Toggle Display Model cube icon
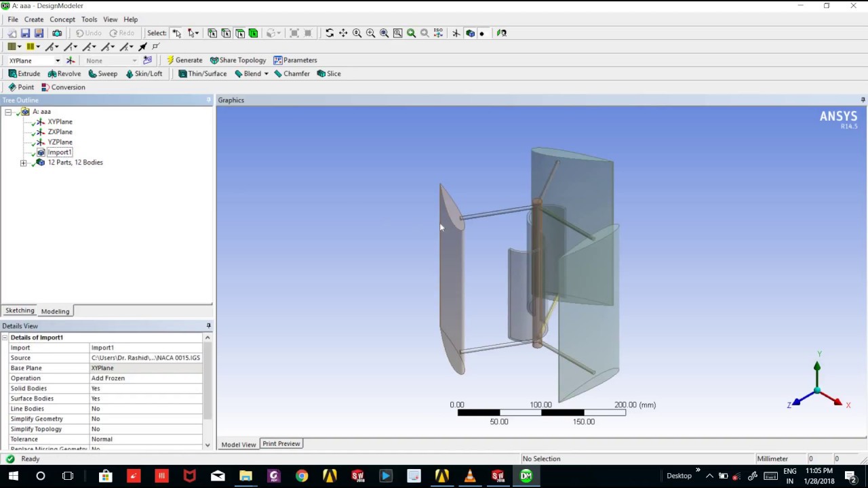 coord(470,33)
